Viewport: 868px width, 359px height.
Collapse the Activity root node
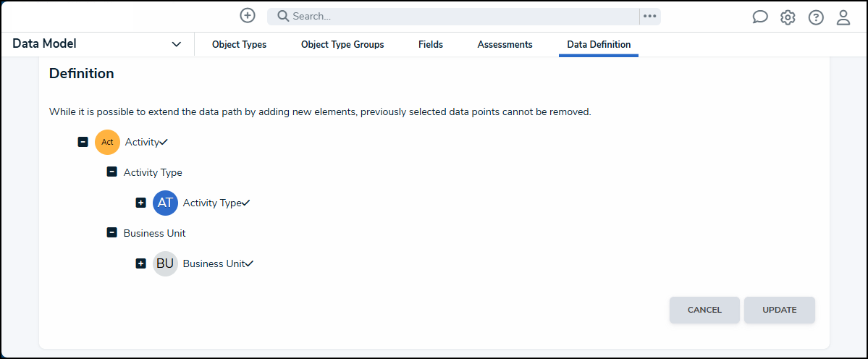point(83,142)
